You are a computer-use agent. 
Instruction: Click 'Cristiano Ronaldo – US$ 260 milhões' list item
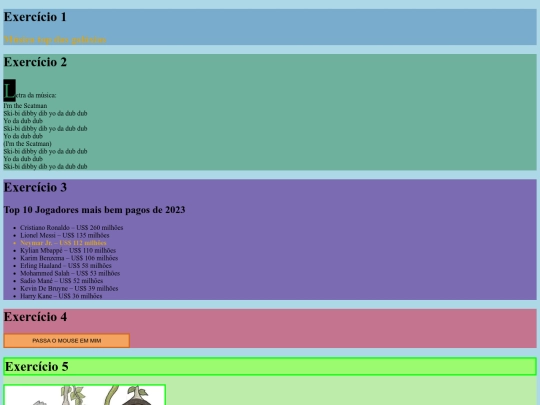[x=72, y=228]
